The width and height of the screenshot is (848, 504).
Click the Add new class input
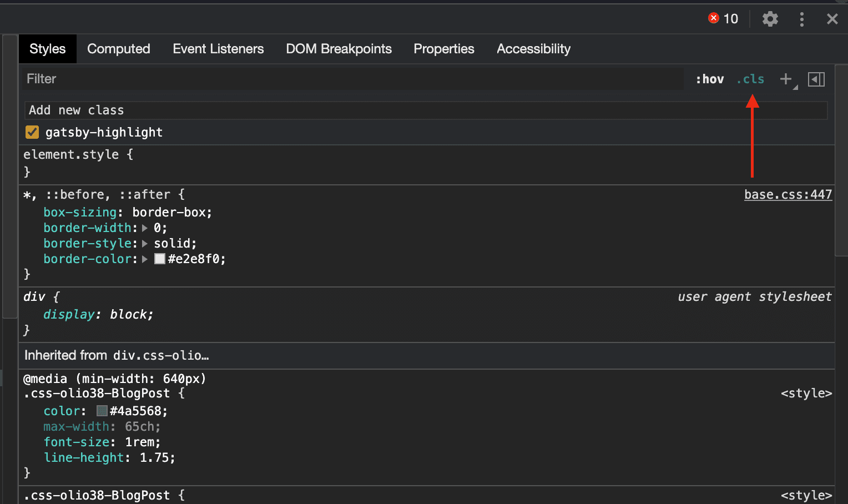coord(426,110)
